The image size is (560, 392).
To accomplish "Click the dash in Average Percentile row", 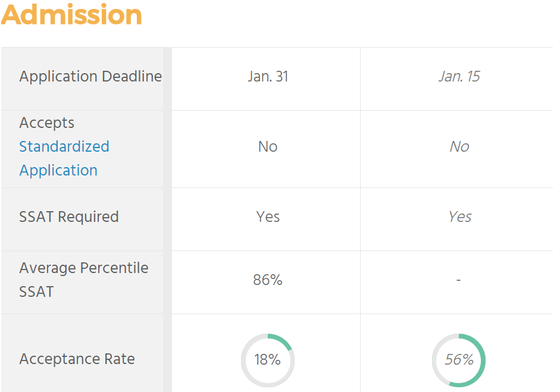I will pos(458,280).
